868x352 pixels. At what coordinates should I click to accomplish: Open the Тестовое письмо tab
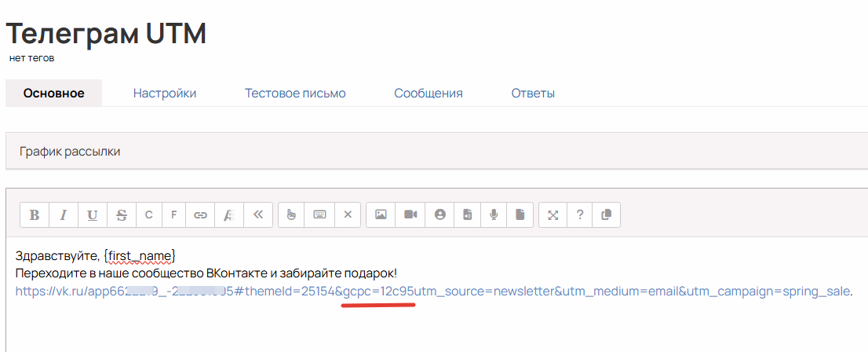click(295, 93)
